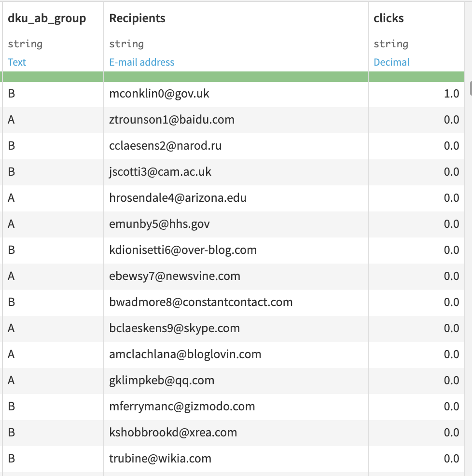Image resolution: width=472 pixels, height=476 pixels.
Task: Select the cell containing bclaeskens9@skype.com
Action: (174, 328)
